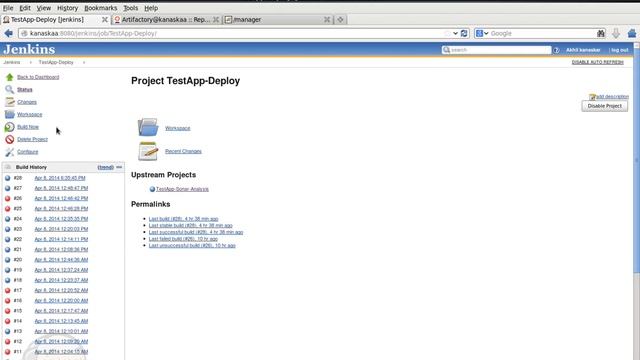Image resolution: width=640 pixels, height=360 pixels.
Task: Click the red status ball for build #26
Action: click(7, 198)
